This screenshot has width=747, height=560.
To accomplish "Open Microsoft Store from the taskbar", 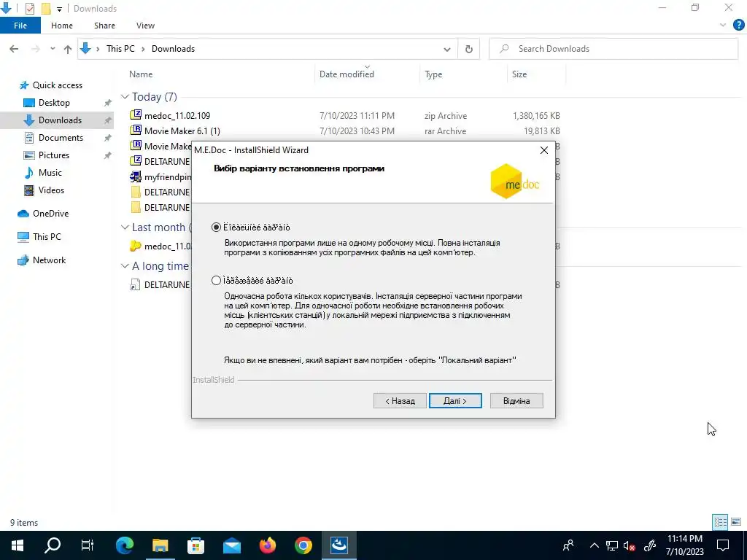I will pyautogui.click(x=196, y=545).
